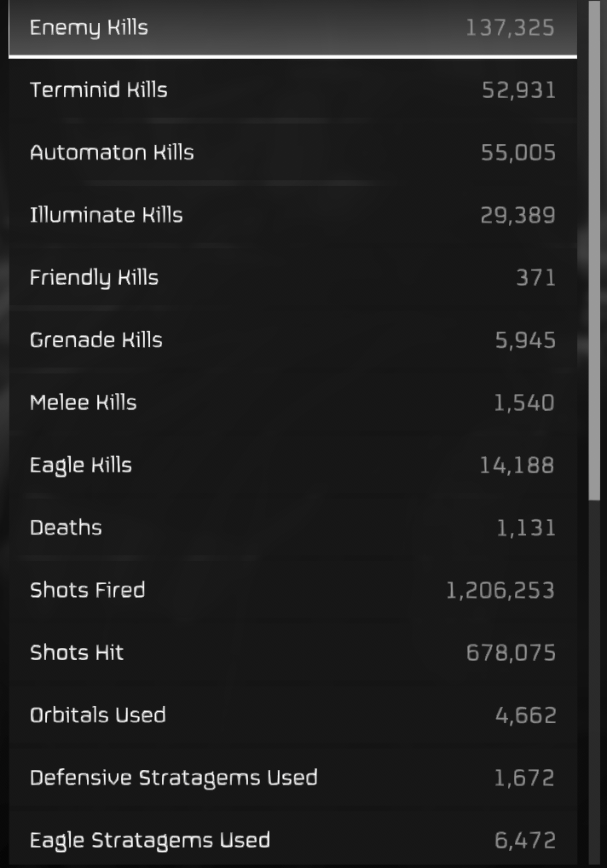Select the Friendly Kills row
Viewport: 607px width, 868px height.
click(292, 277)
